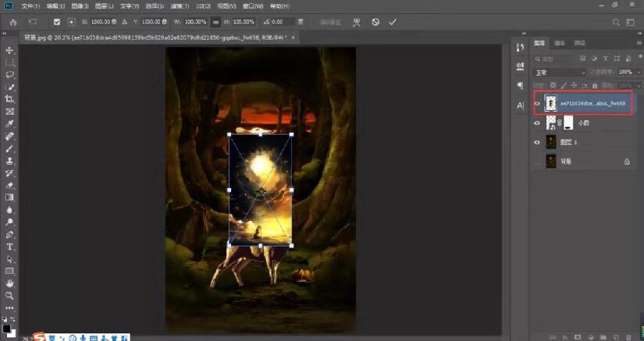
Task: Click the rotation angle field 0.00
Action: click(283, 22)
